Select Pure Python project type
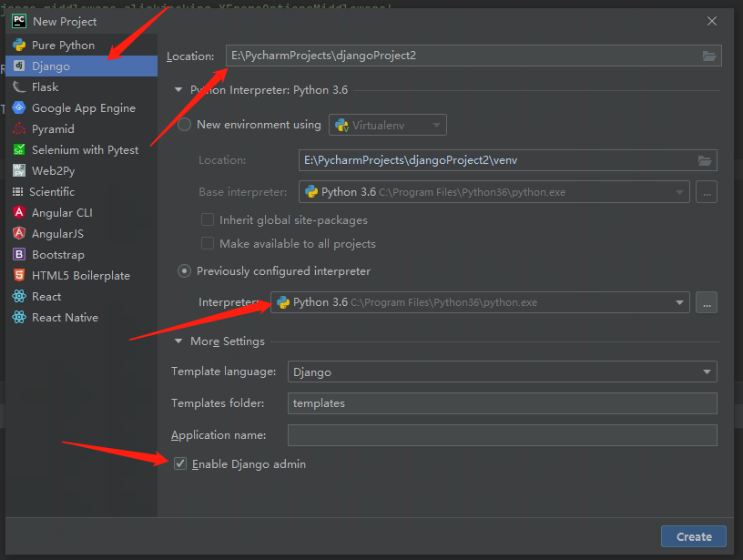The width and height of the screenshot is (743, 560). [x=82, y=45]
